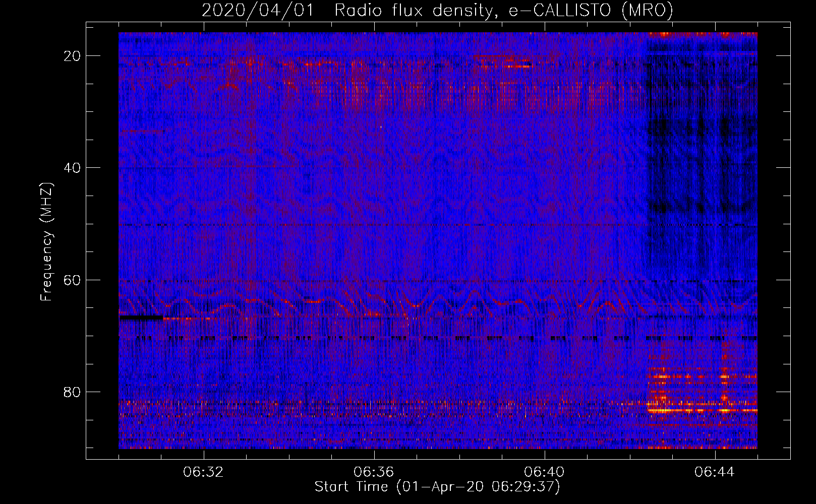This screenshot has height=504, width=816.
Task: Click the '40' frequency tick label
Action: pos(73,167)
